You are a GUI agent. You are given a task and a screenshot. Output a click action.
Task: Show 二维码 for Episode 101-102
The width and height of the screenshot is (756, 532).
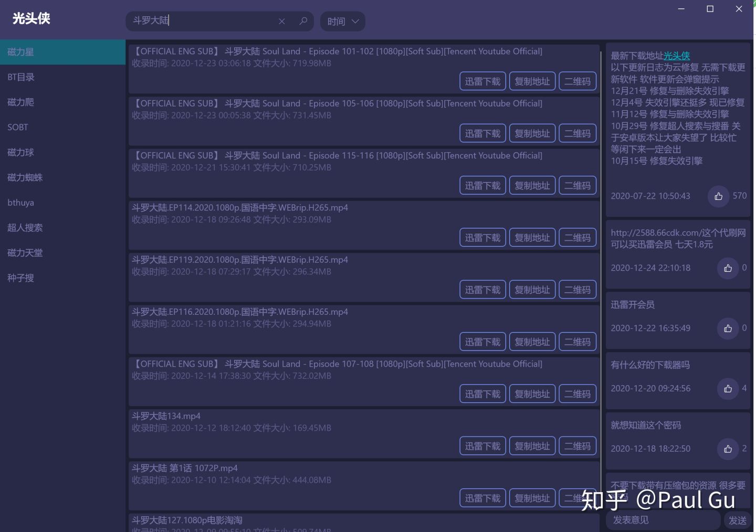coord(577,81)
